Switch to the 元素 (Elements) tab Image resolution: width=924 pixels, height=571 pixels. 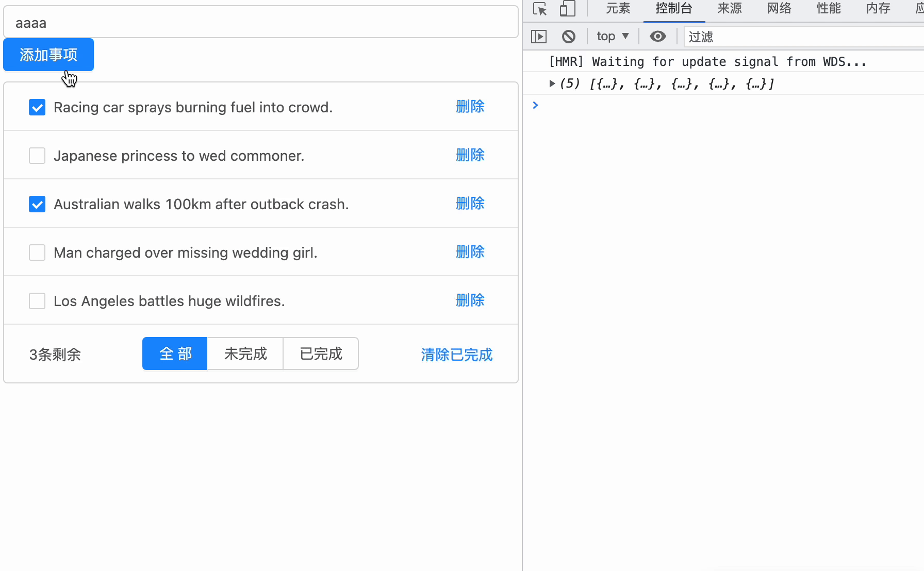tap(618, 9)
